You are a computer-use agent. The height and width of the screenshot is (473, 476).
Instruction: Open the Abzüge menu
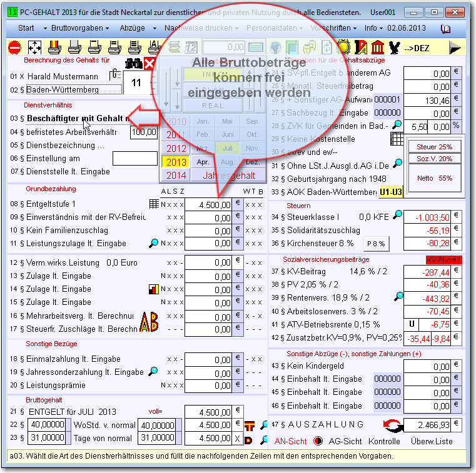point(132,28)
